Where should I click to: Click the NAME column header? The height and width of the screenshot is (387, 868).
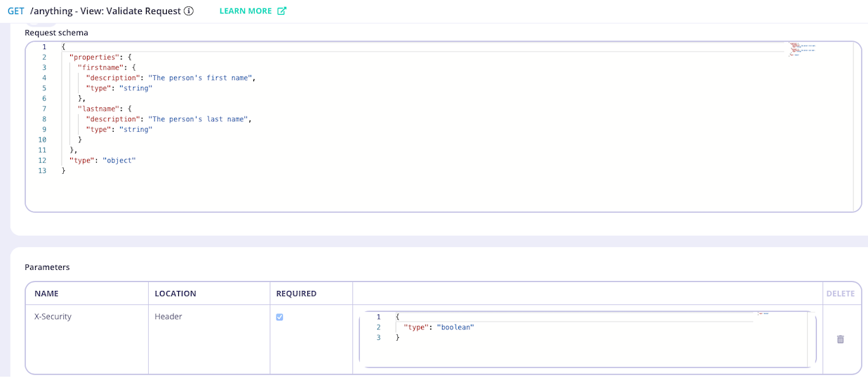click(46, 294)
